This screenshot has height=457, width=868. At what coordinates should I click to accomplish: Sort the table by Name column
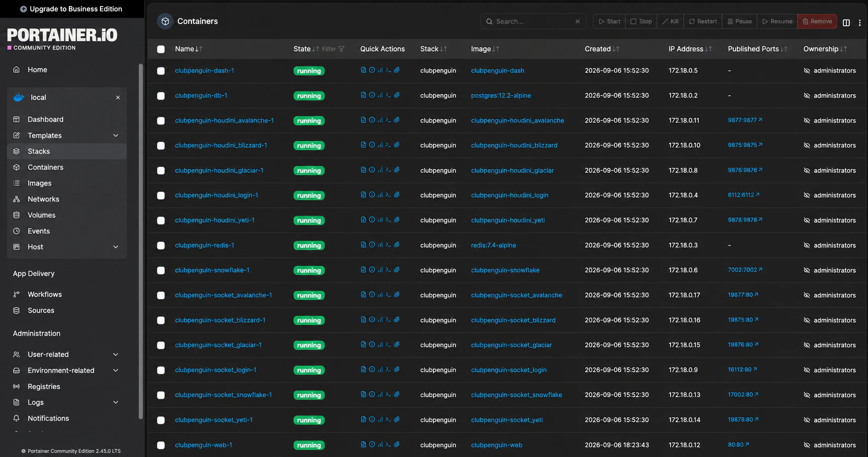pyautogui.click(x=188, y=49)
